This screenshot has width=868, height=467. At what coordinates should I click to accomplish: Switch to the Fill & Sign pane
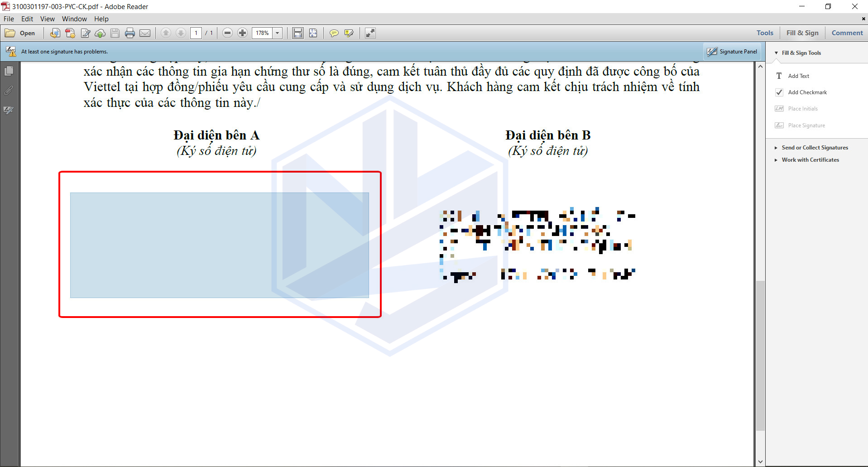point(802,33)
